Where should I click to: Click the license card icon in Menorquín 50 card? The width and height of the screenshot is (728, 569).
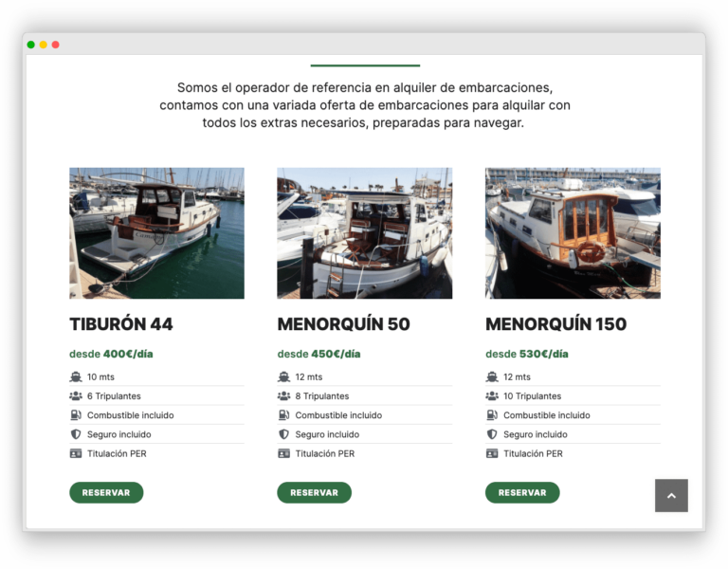click(x=283, y=453)
